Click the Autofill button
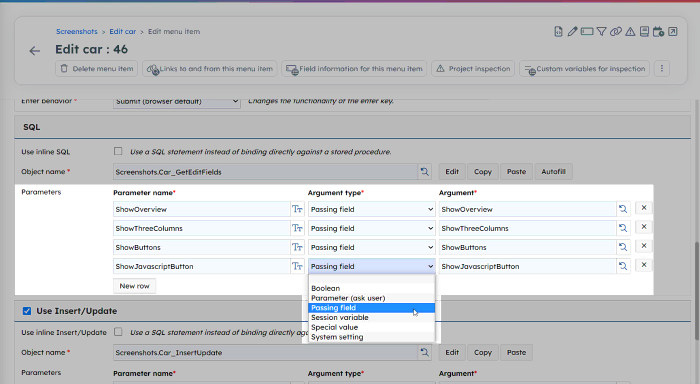This screenshot has width=700, height=384. point(554,171)
